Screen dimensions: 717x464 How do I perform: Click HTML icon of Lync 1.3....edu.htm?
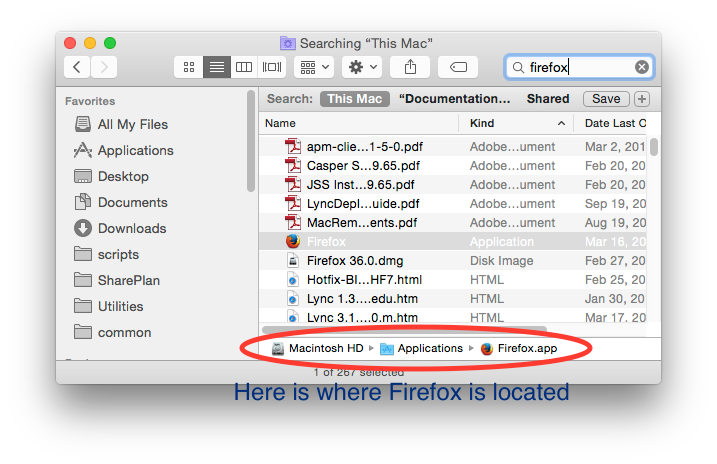point(293,299)
